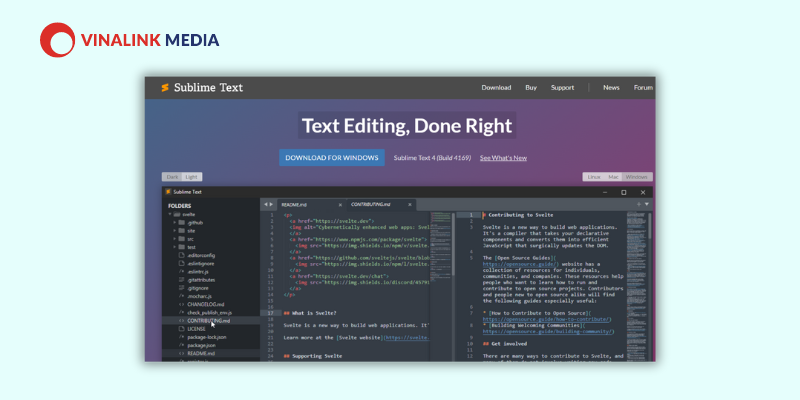Click the .github folder icon

click(181, 223)
